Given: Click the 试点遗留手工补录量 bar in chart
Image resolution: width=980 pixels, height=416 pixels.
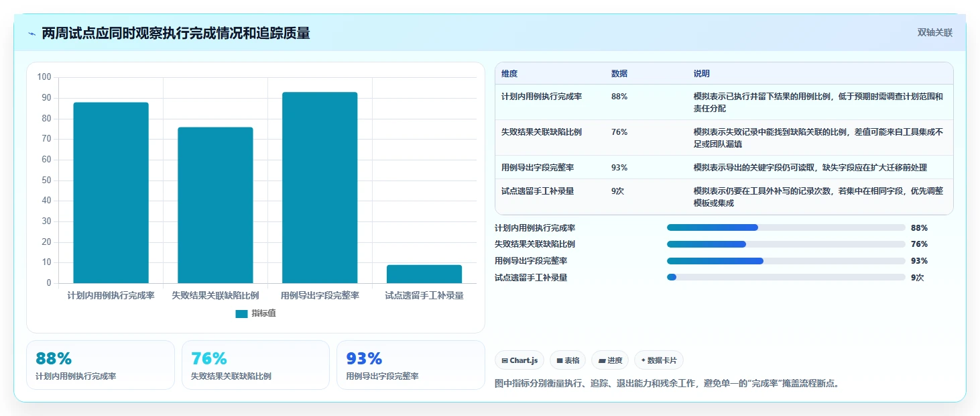Looking at the screenshot, I should (424, 274).
